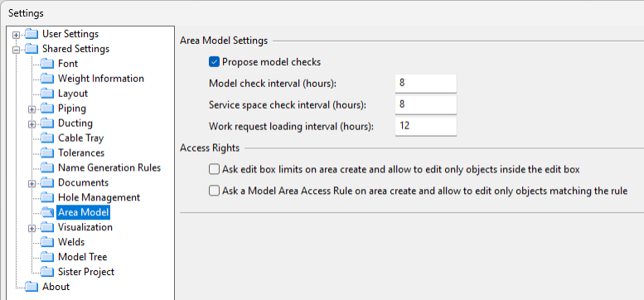
Task: Open the Layout settings page
Action: [x=73, y=94]
